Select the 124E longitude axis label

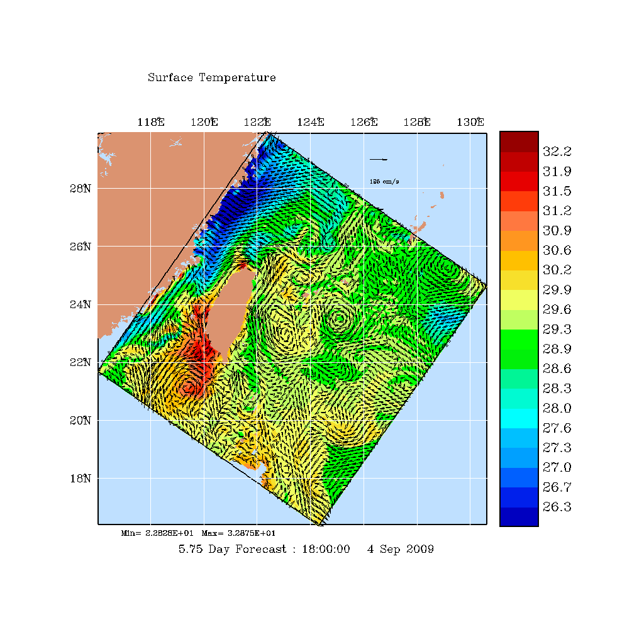pyautogui.click(x=310, y=123)
